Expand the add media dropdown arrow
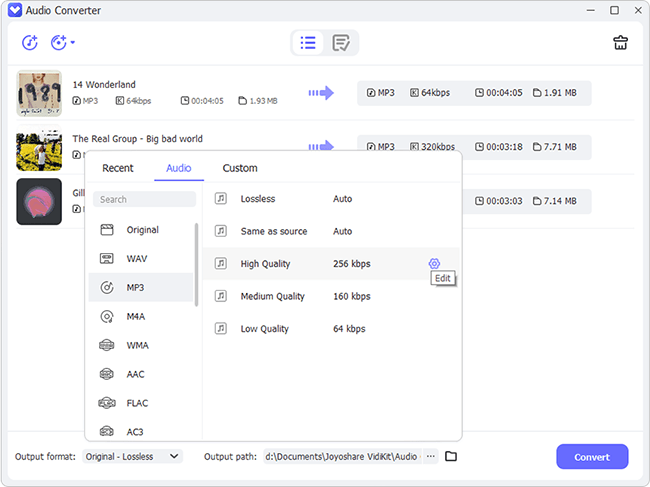This screenshot has height=487, width=650. point(73,42)
